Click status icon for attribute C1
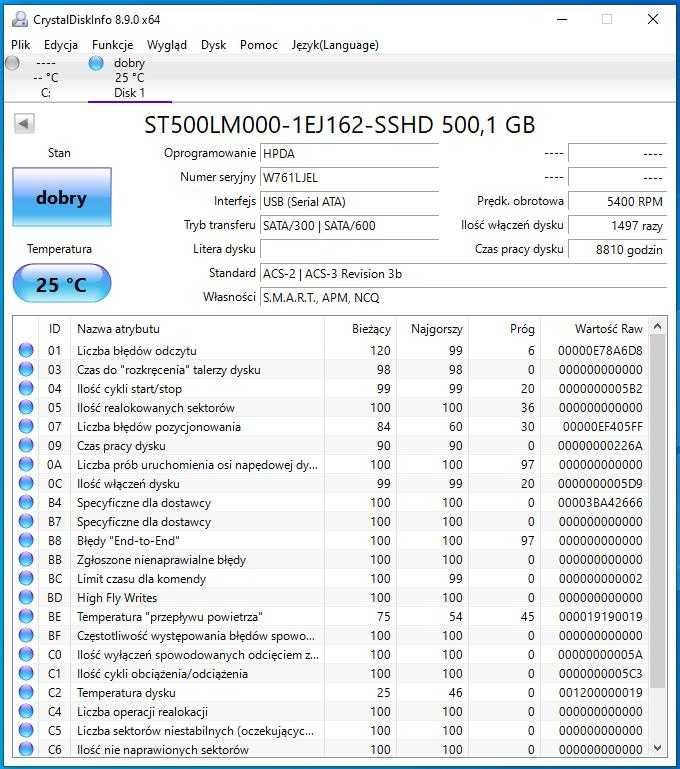 pyautogui.click(x=26, y=673)
